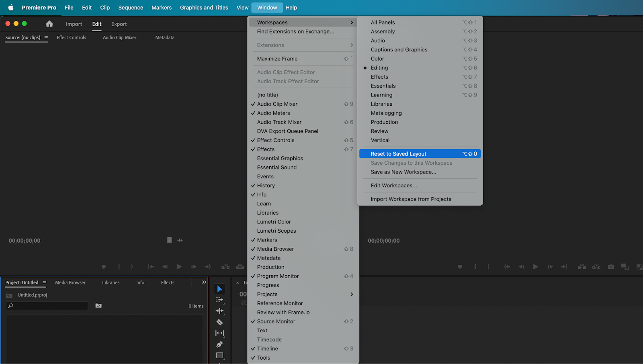
Task: Select the Razor tool
Action: pyautogui.click(x=219, y=322)
